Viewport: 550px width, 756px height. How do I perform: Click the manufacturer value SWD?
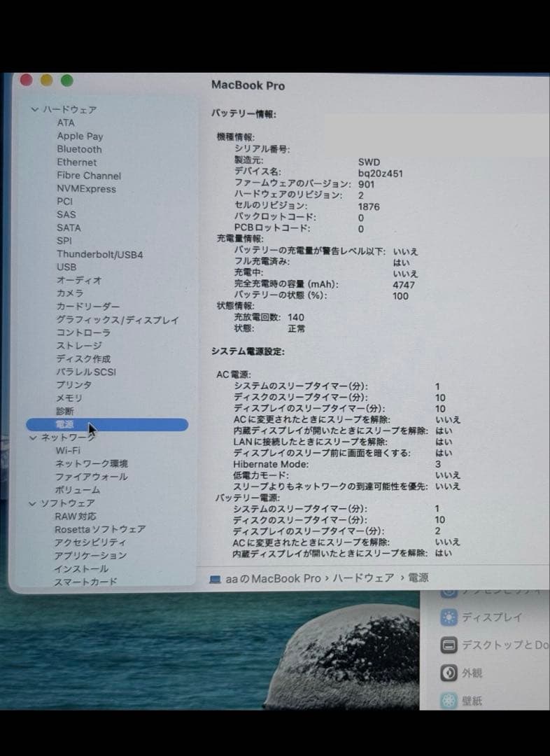[x=369, y=162]
